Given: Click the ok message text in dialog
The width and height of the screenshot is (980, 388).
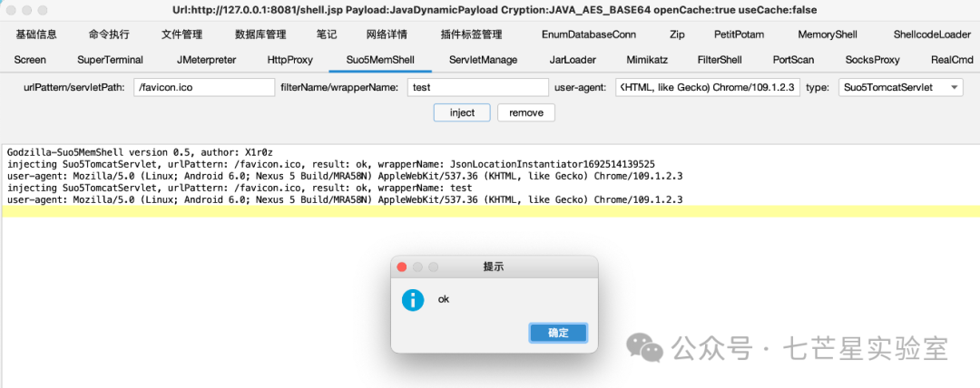Looking at the screenshot, I should 443,299.
